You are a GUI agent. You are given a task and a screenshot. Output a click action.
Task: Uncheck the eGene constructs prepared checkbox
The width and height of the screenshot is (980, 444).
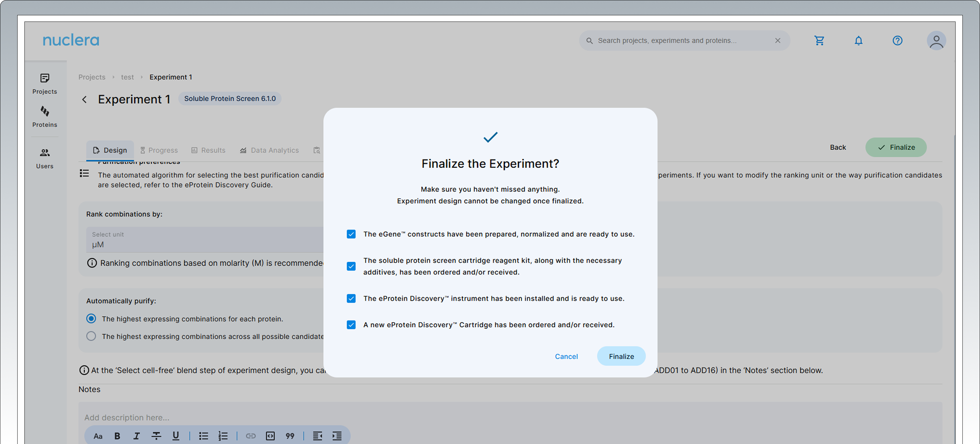pos(351,234)
